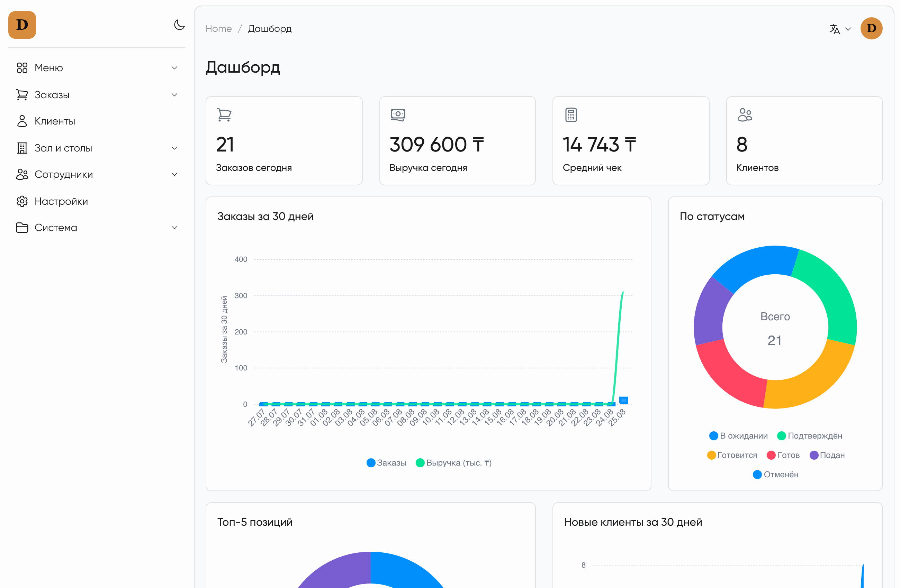Open the user avatar D profile menu
Image resolution: width=900 pixels, height=588 pixels.
(871, 28)
